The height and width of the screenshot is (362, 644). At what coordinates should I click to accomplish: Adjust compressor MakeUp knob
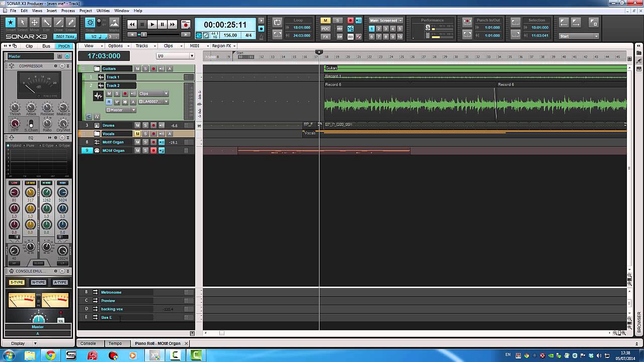pyautogui.click(x=63, y=107)
